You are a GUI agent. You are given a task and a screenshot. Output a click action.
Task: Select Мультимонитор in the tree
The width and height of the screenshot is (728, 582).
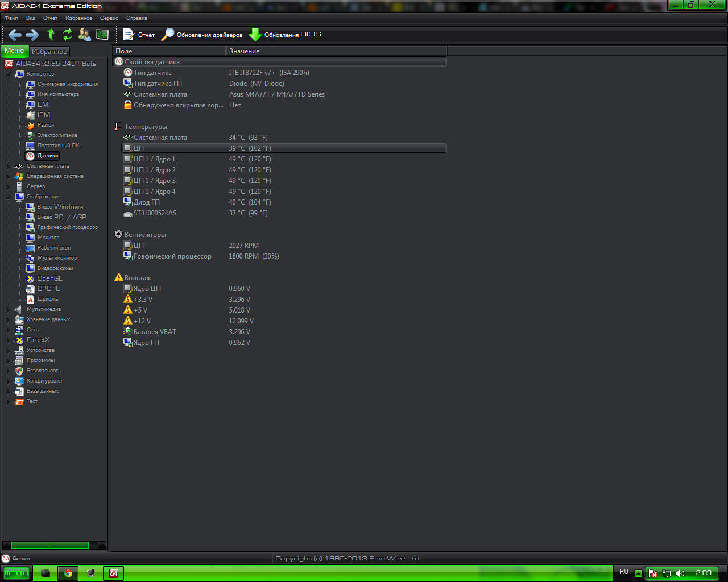coord(57,258)
